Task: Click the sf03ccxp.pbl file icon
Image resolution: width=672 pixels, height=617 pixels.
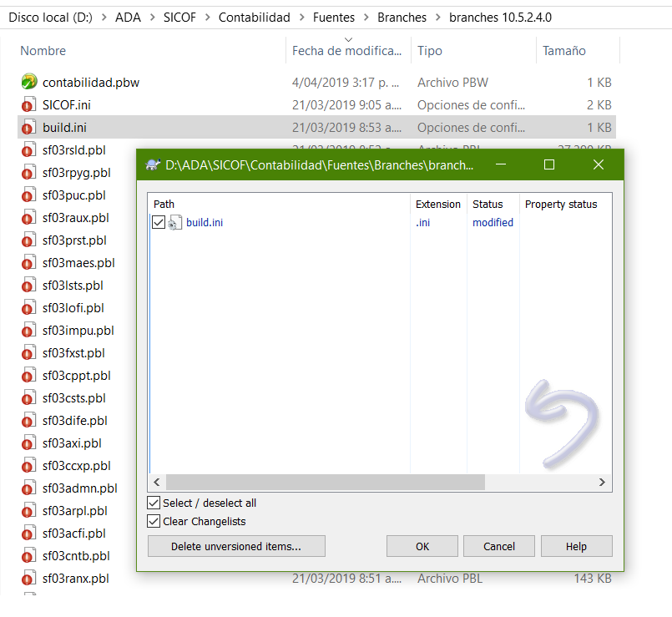Action: coord(28,466)
